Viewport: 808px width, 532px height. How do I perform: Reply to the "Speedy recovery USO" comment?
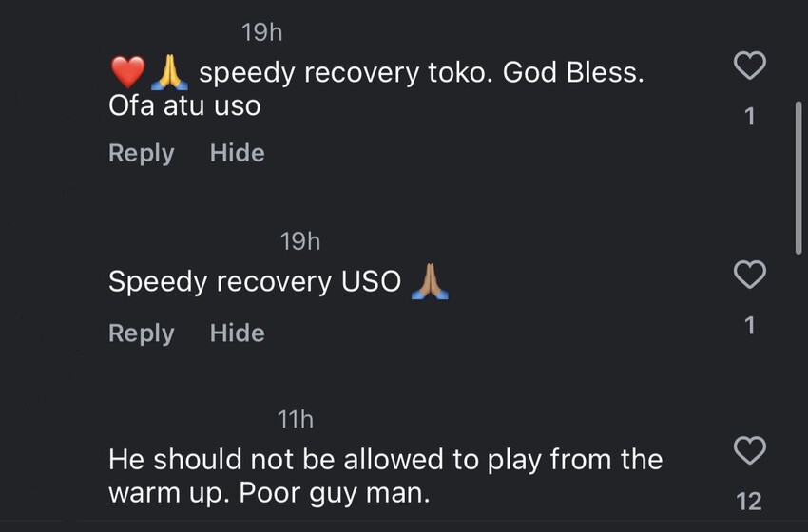pos(142,332)
